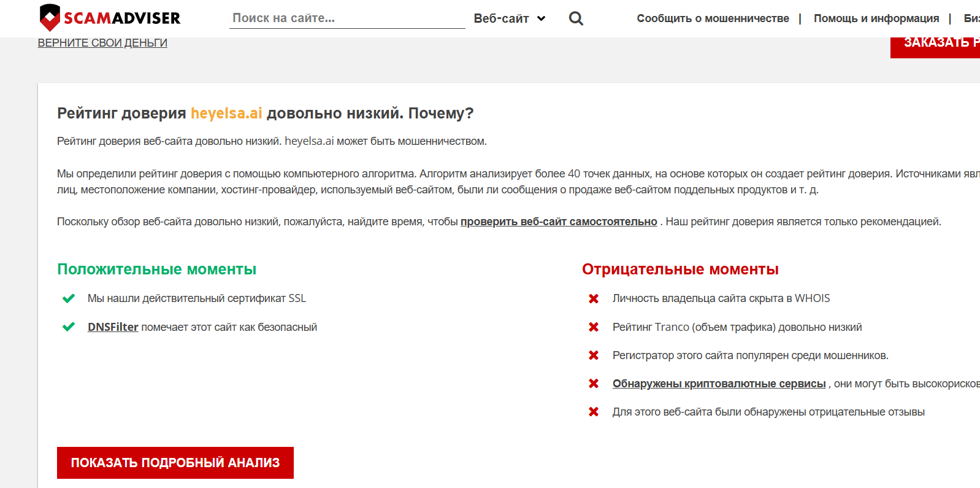980x488 pixels.
Task: Click red cross beside 'отрицательные отзывы' item
Action: point(594,412)
